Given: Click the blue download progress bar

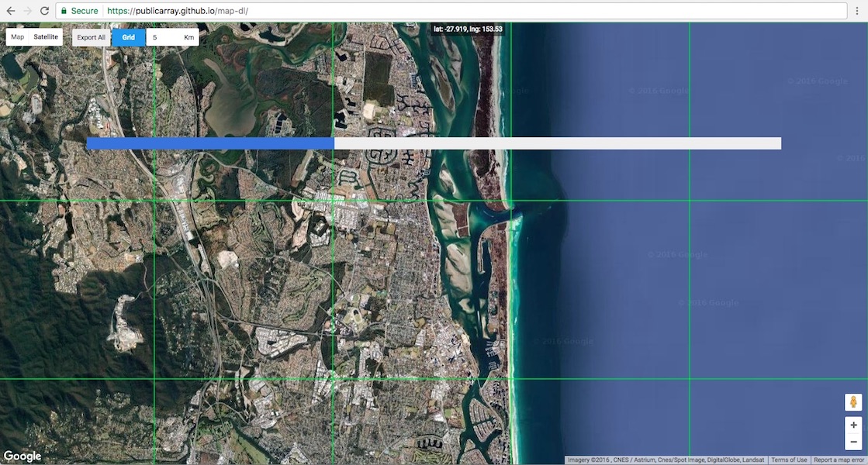Looking at the screenshot, I should [209, 143].
